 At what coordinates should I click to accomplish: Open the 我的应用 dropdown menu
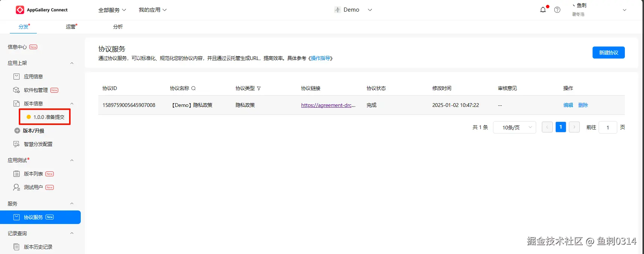(x=152, y=10)
